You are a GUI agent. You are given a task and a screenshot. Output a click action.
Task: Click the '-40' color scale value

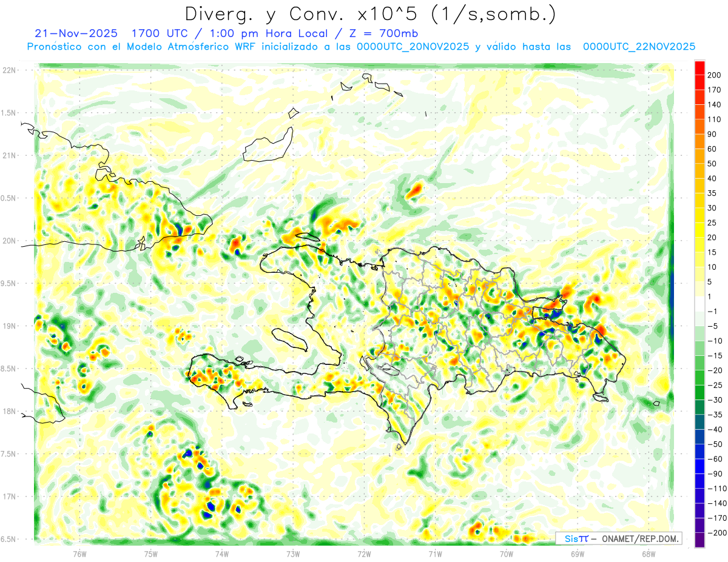(x=716, y=429)
